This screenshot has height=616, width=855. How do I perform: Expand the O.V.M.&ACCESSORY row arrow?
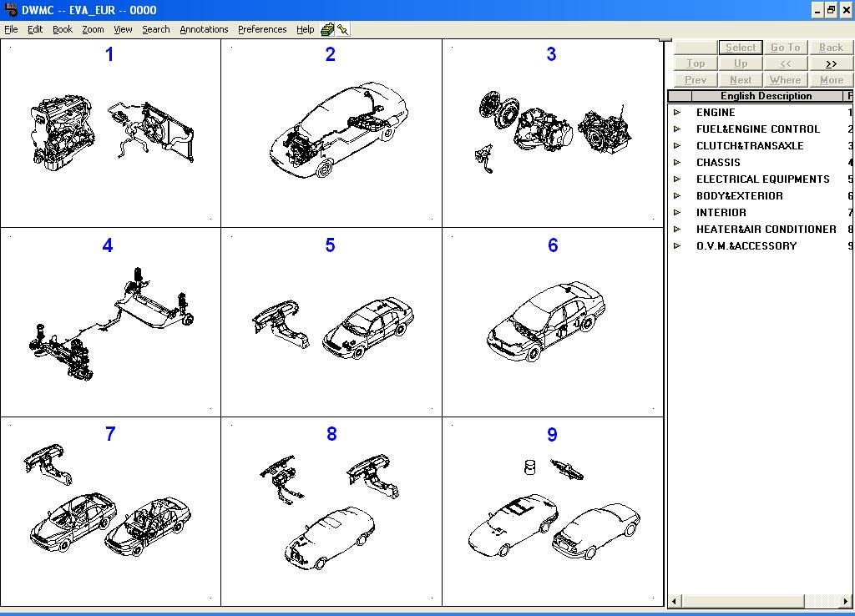click(x=677, y=246)
